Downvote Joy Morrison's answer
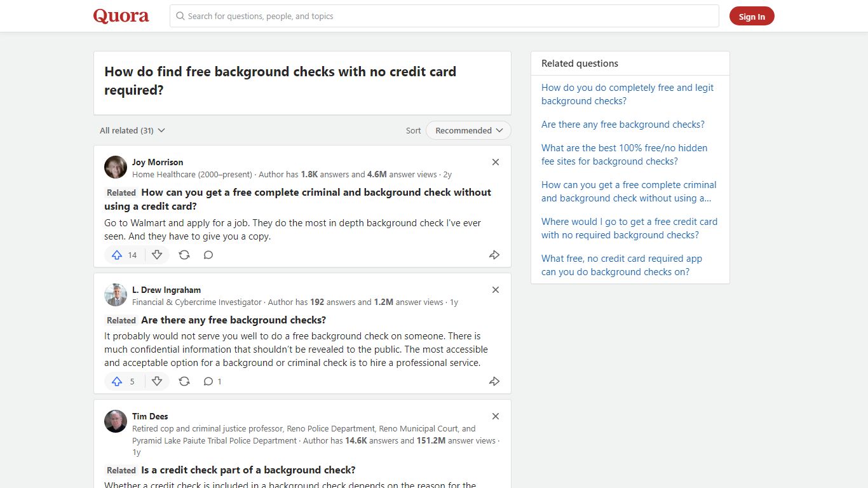The image size is (868, 488). (157, 255)
